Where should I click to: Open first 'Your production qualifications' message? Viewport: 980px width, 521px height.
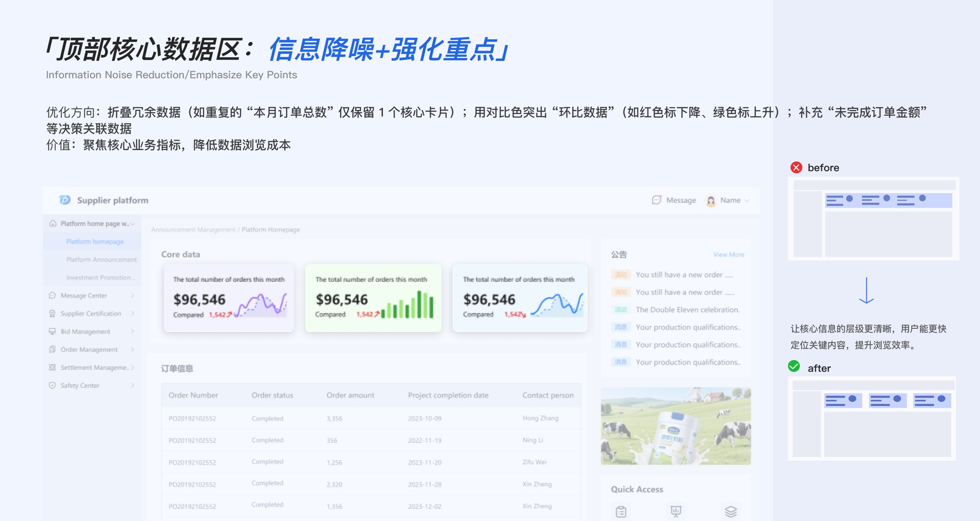pyautogui.click(x=689, y=327)
